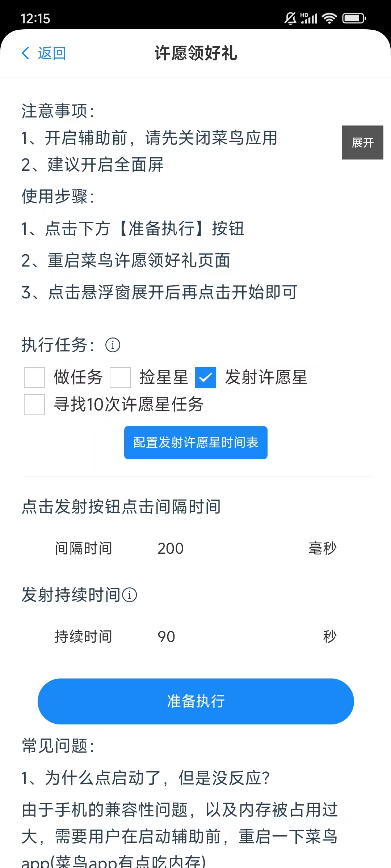Enable the 捡星星 checkbox
Image resolution: width=391 pixels, height=868 pixels.
coord(120,378)
